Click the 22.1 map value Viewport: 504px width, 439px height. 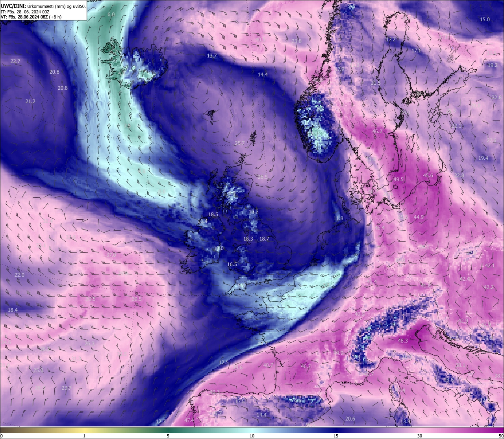point(456,126)
